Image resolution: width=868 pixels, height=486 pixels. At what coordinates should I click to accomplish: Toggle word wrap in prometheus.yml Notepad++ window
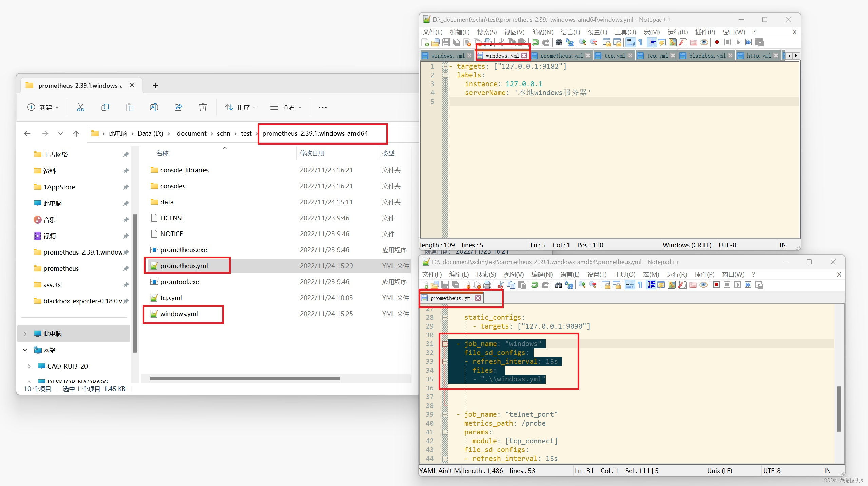(630, 285)
